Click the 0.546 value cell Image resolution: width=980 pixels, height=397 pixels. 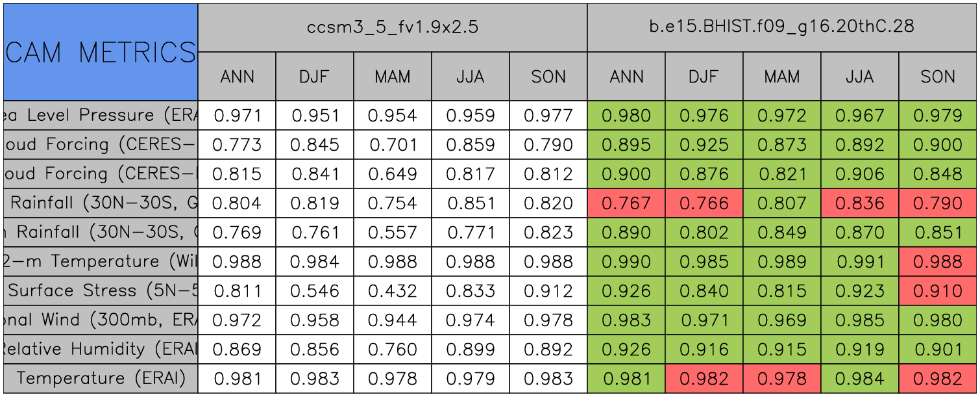point(315,291)
